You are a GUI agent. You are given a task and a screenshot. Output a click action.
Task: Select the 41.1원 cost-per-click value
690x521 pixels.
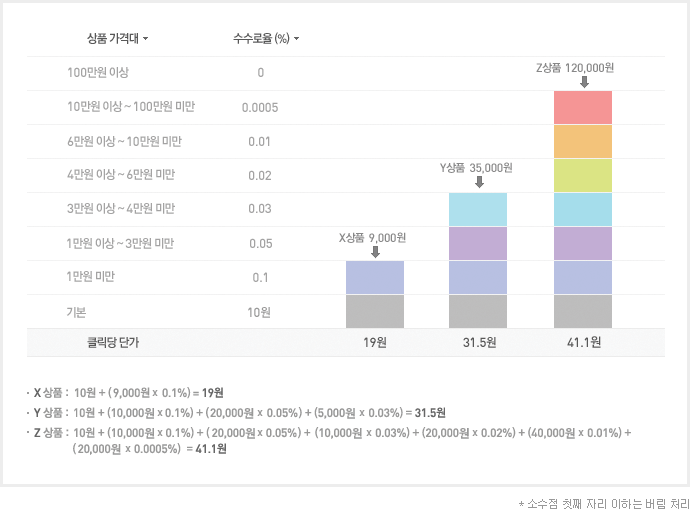[x=582, y=343]
